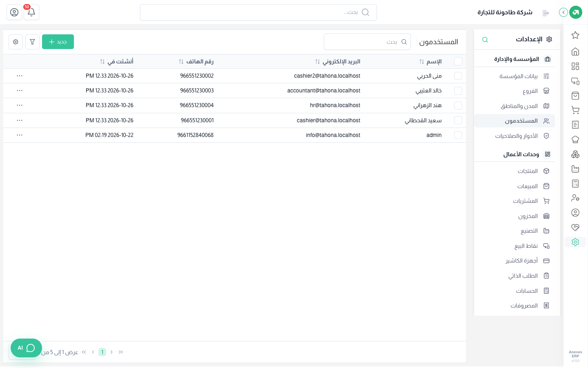The image size is (588, 368).
Task: Open the notifications bell icon
Action: [31, 12]
